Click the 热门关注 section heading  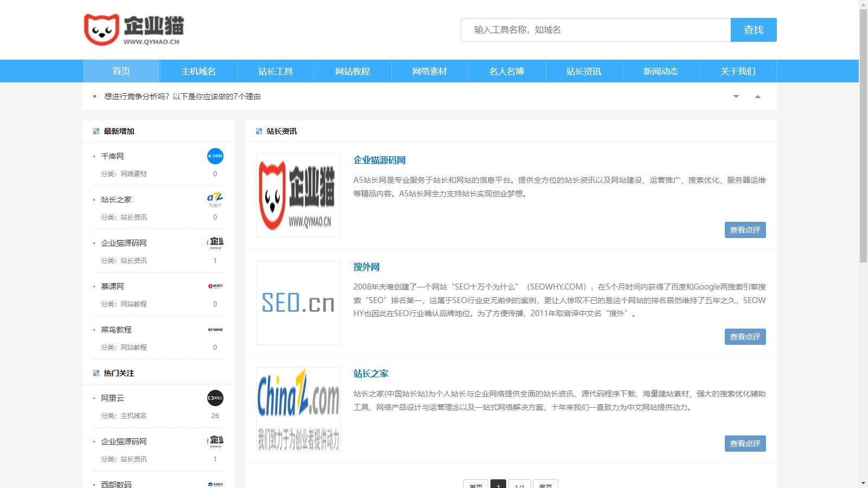119,373
